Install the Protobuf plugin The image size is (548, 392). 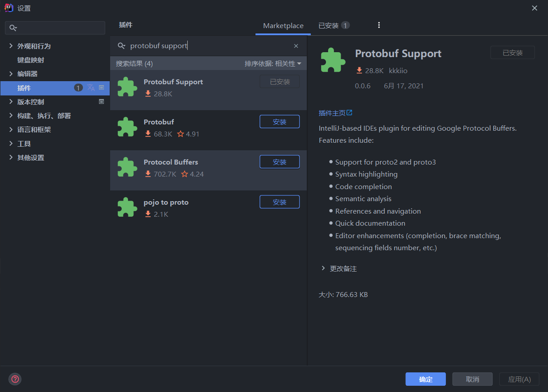[280, 122]
